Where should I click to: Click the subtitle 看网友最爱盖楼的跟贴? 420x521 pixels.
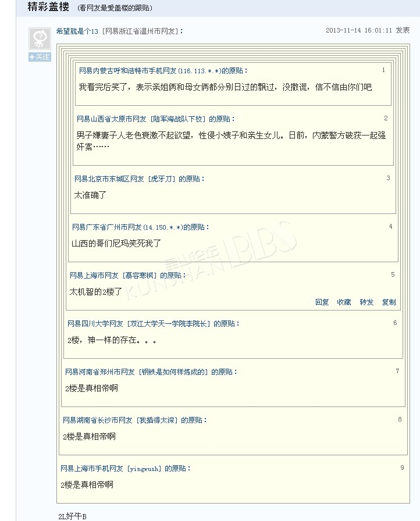[x=115, y=8]
